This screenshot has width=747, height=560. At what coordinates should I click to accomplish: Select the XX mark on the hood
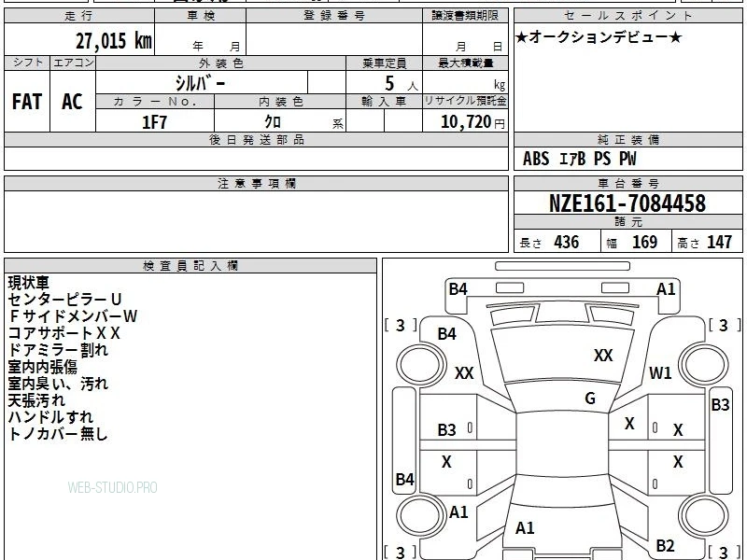(x=603, y=356)
